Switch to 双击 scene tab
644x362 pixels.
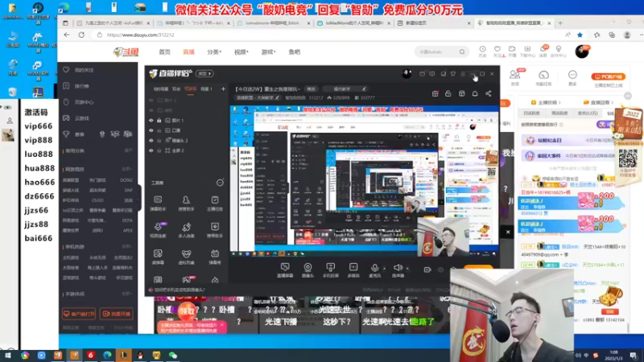pos(176,88)
